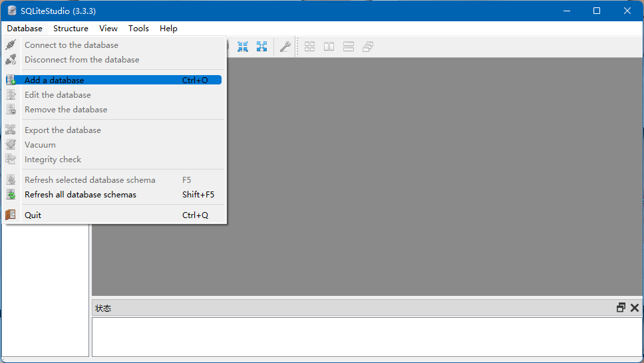Click the door icon beside Quit
The height and width of the screenshot is (363, 644).
pyautogui.click(x=11, y=215)
